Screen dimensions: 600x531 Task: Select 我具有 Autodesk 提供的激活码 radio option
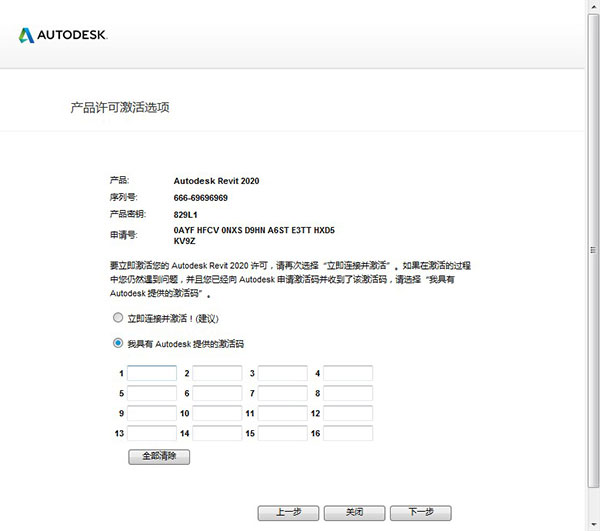click(x=118, y=343)
